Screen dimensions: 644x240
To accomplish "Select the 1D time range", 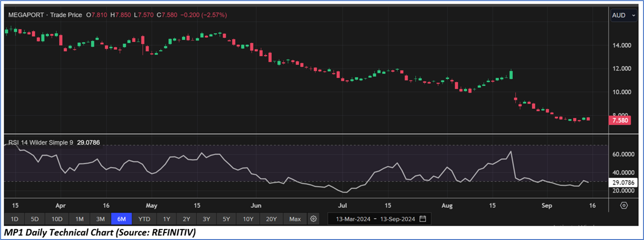I will [x=14, y=219].
